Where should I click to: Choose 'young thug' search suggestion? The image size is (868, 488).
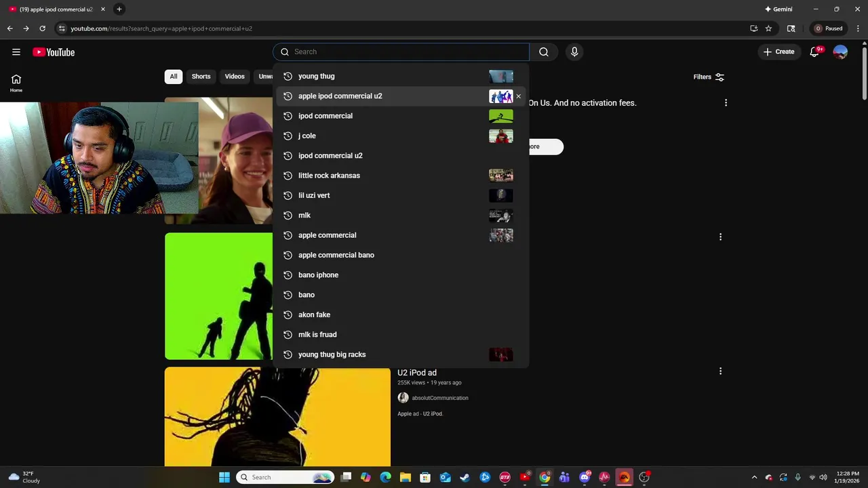(x=401, y=77)
